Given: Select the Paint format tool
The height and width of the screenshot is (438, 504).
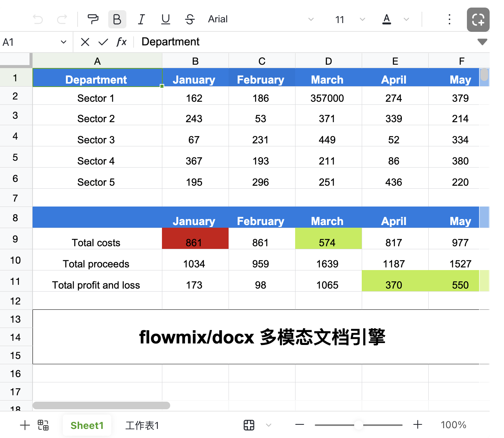Looking at the screenshot, I should (x=93, y=19).
